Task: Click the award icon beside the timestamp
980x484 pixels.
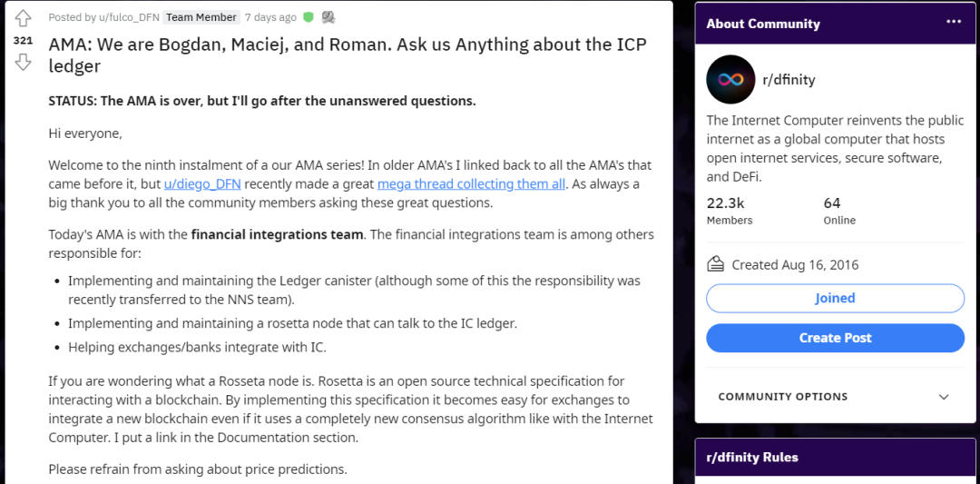Action: coord(328,17)
